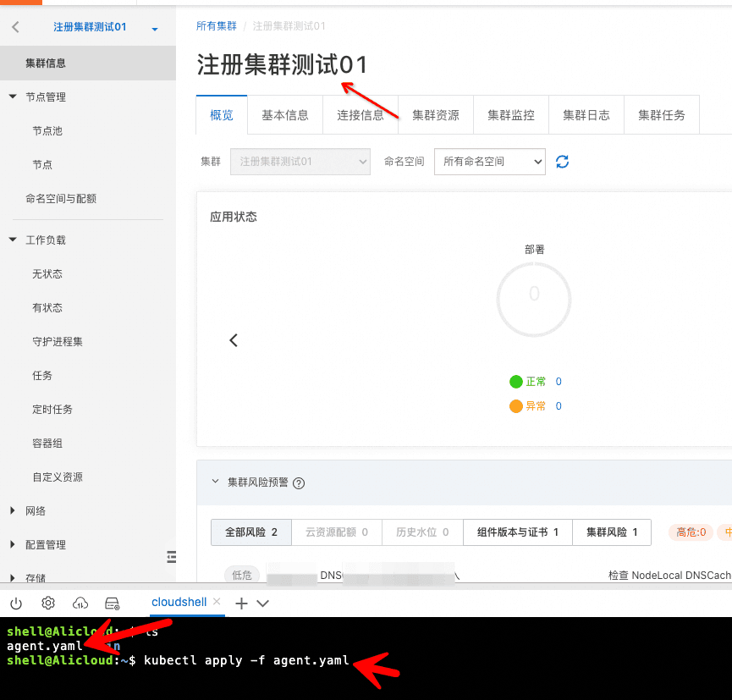
Task: Open the 命名空间 dropdown
Action: (x=489, y=162)
